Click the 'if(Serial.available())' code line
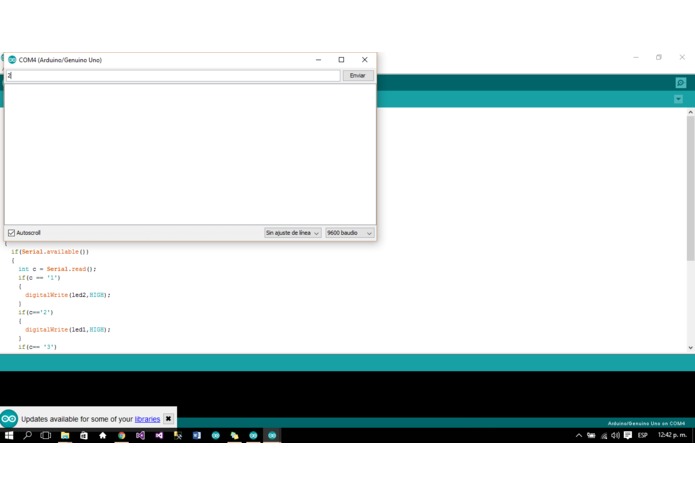 (50, 252)
